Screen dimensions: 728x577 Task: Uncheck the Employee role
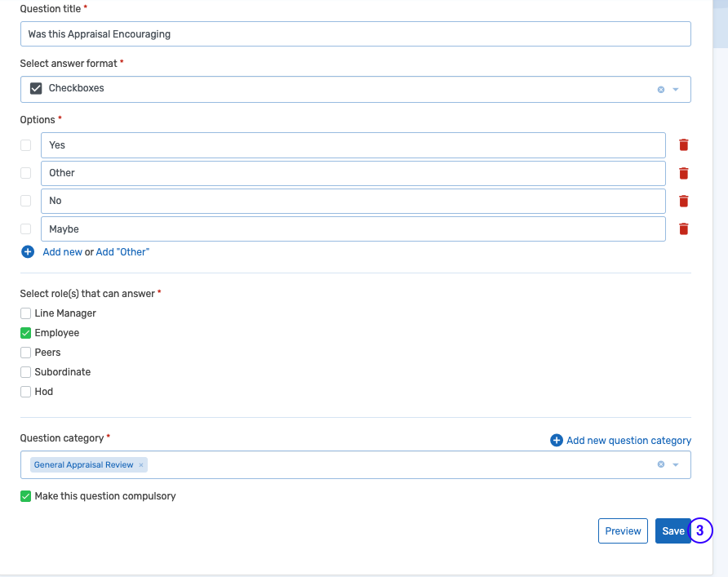click(25, 333)
